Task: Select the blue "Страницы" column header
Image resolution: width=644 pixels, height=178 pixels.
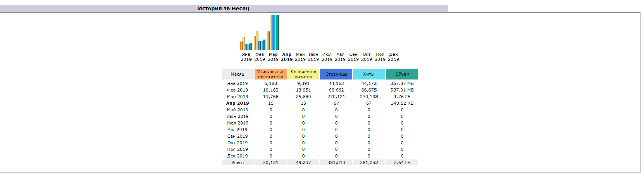Action: coord(336,74)
